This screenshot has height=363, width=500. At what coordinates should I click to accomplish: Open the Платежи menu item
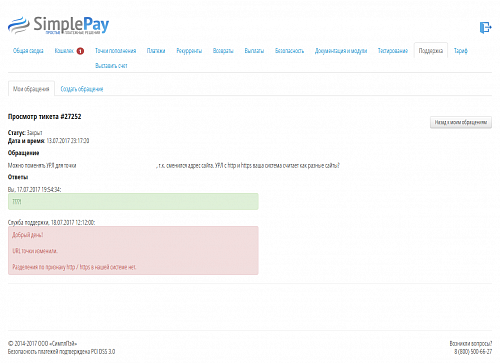pos(156,51)
